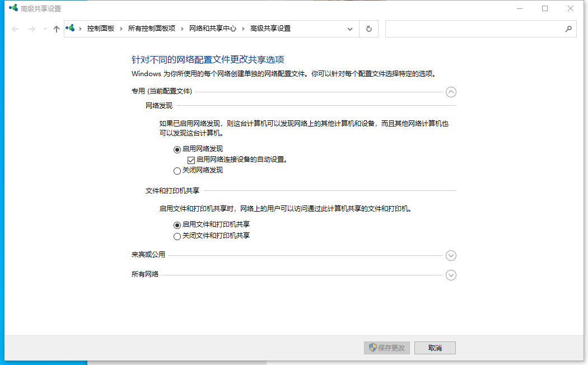Viewport: 588px width, 365px height.
Task: Click the up-one-level arrow icon
Action: [x=56, y=29]
